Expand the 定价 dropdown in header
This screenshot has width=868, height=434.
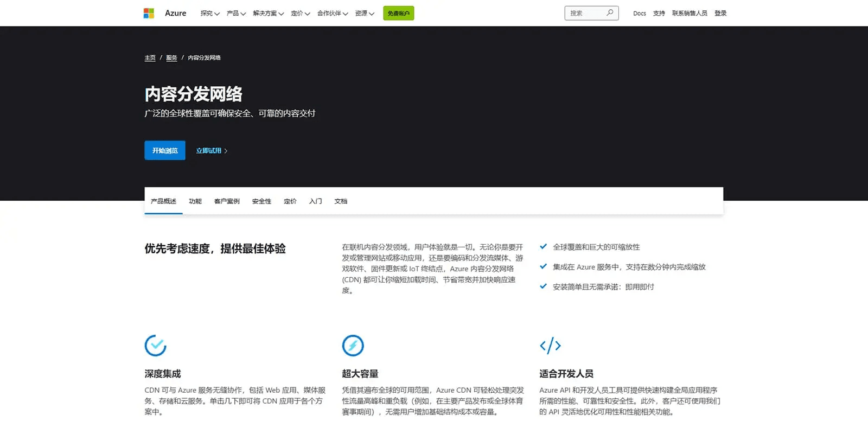(x=301, y=13)
